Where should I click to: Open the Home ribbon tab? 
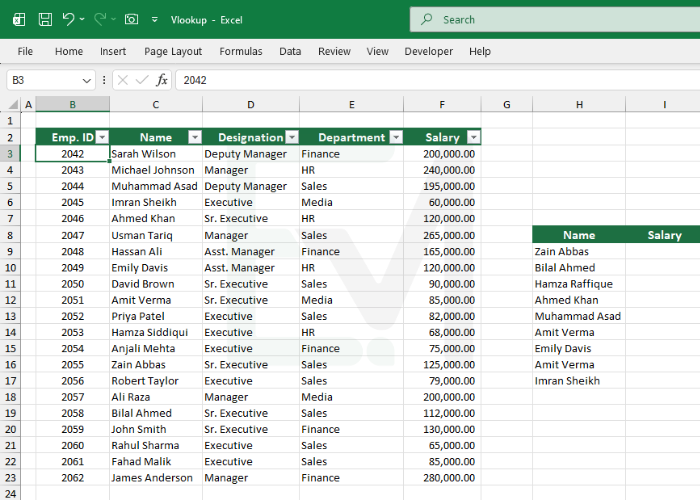(69, 51)
